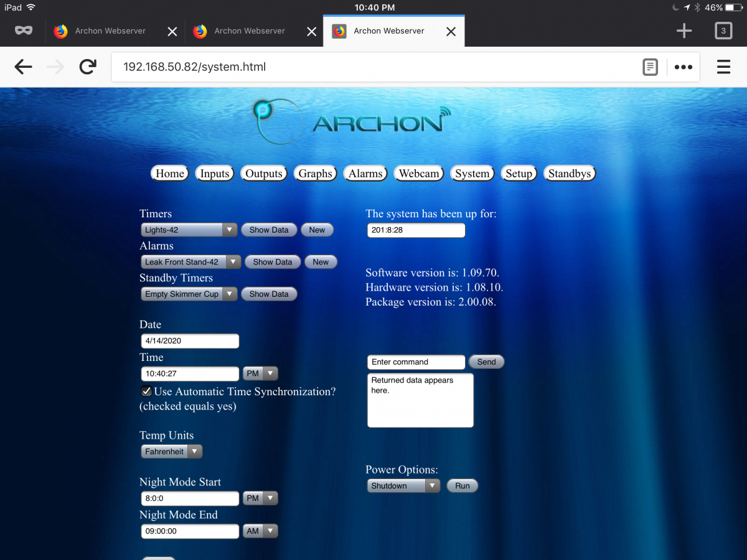Close the active Archon Webserver tab
747x560 pixels.
click(x=451, y=31)
